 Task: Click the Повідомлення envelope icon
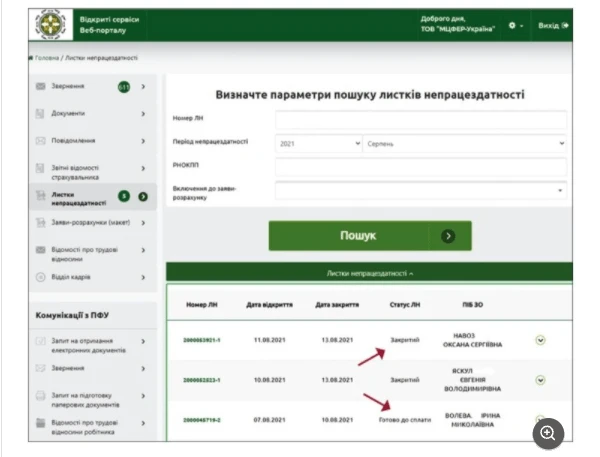coord(41,140)
